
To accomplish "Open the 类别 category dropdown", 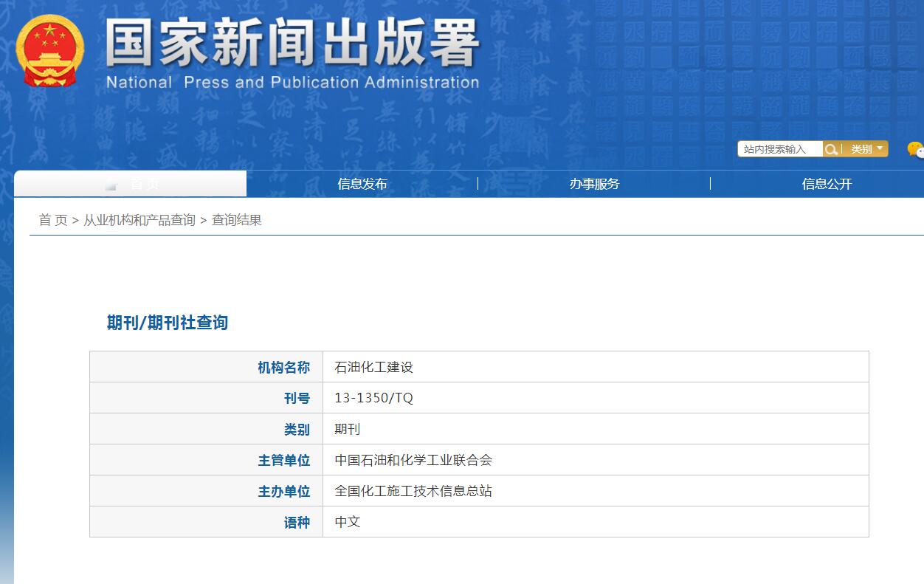I will (x=862, y=148).
